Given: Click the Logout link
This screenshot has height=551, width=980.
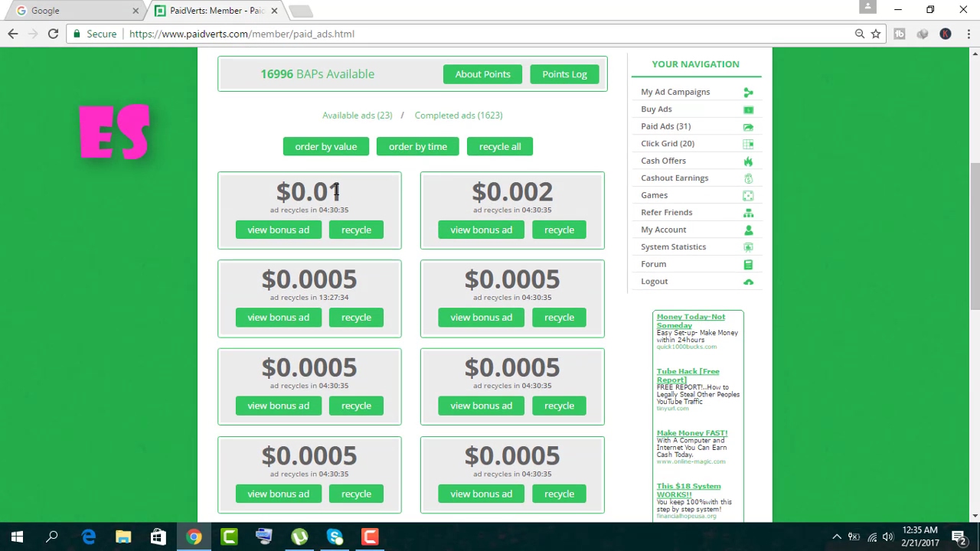Looking at the screenshot, I should click(x=654, y=282).
